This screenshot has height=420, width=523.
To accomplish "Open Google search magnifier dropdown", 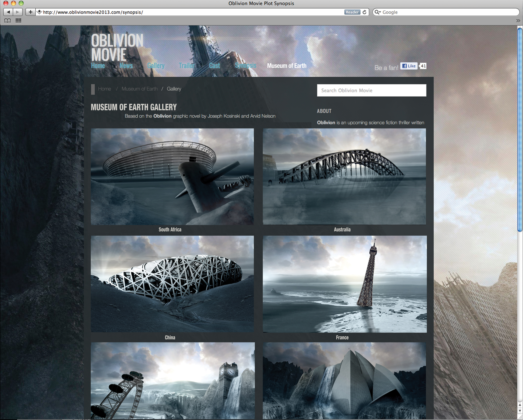I will 377,12.
